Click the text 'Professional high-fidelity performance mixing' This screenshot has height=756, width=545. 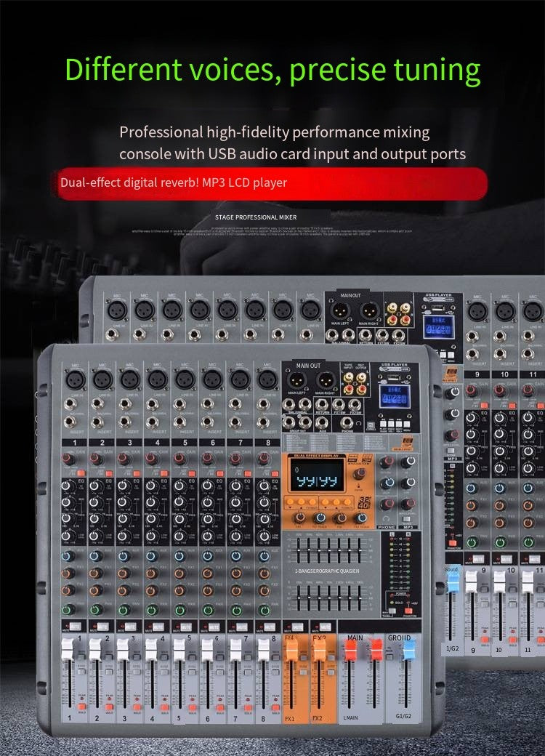[275, 132]
